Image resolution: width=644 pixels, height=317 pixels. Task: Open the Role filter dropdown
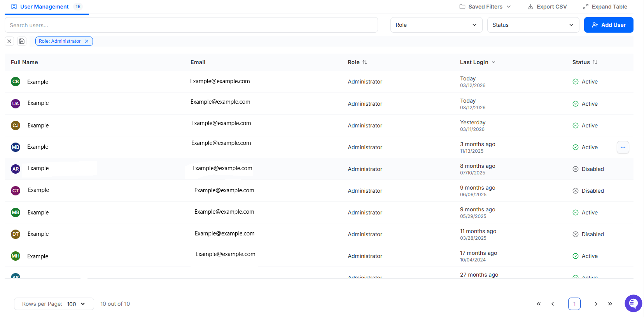[436, 25]
